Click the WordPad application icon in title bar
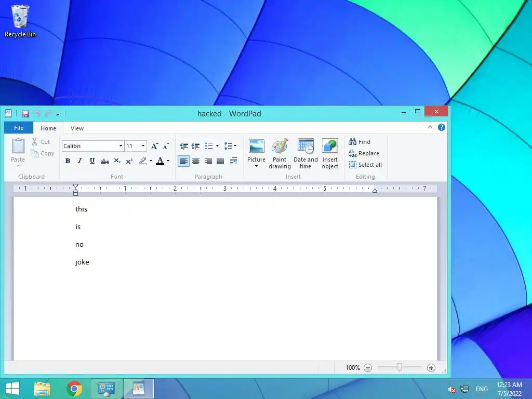This screenshot has height=399, width=532. point(8,114)
